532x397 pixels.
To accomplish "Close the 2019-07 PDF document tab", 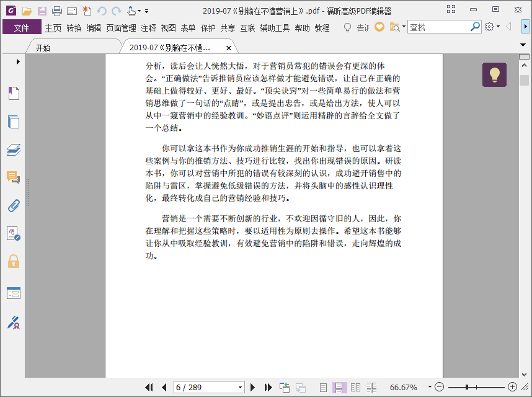I will (229, 48).
